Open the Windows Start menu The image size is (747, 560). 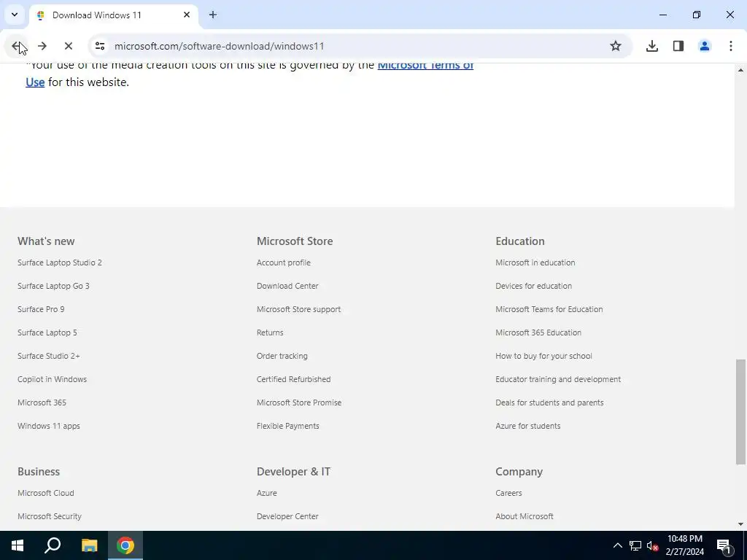[x=18, y=545]
